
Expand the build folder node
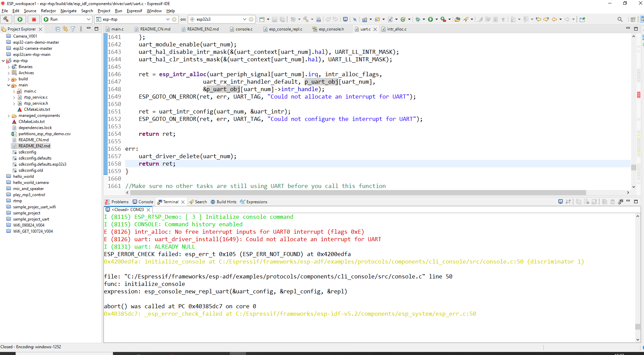9,79
